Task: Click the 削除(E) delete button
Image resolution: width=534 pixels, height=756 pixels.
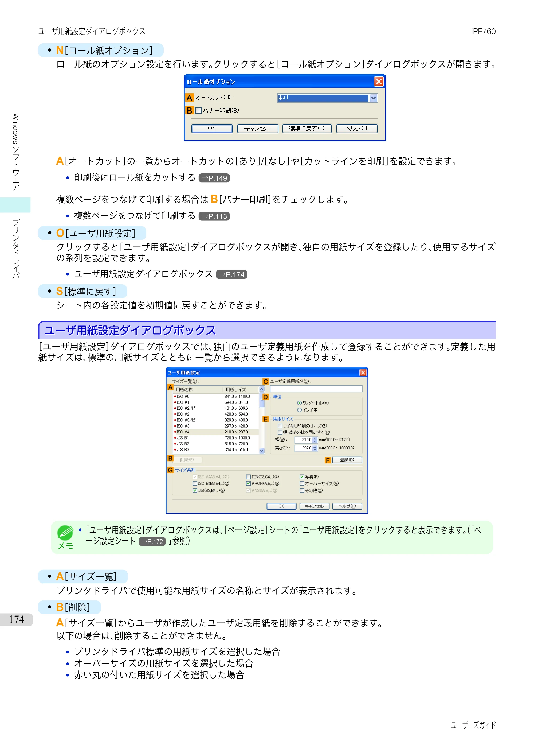Action: point(187,460)
